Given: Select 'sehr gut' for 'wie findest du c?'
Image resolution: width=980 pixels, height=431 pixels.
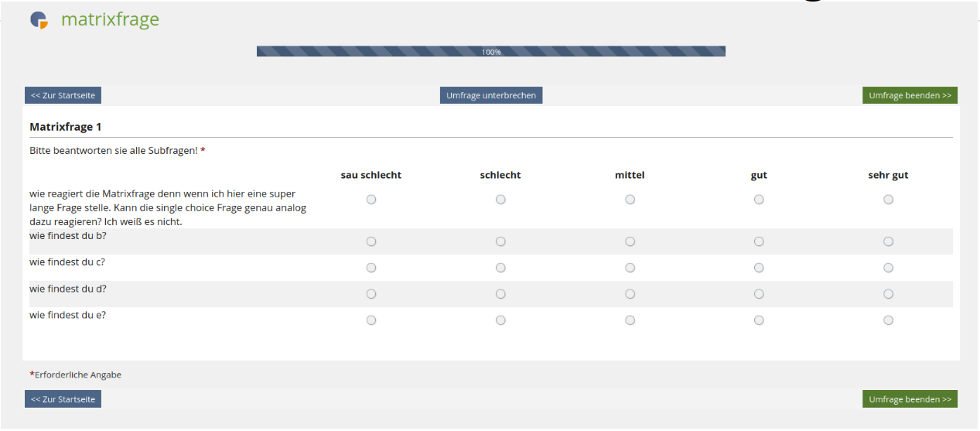Looking at the screenshot, I should pos(888,268).
